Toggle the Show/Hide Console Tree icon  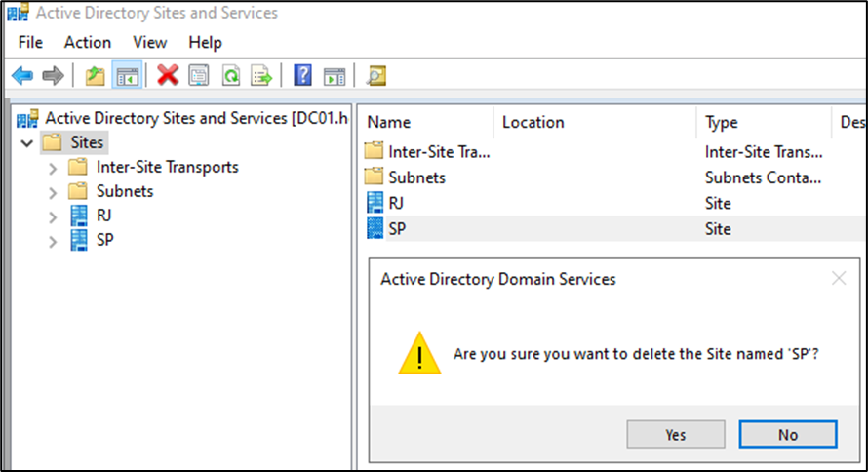click(x=126, y=76)
